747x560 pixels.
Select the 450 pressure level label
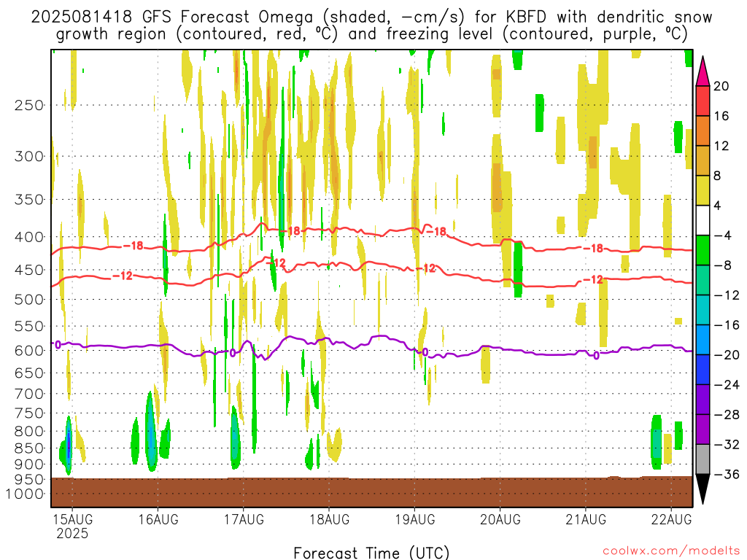(29, 270)
